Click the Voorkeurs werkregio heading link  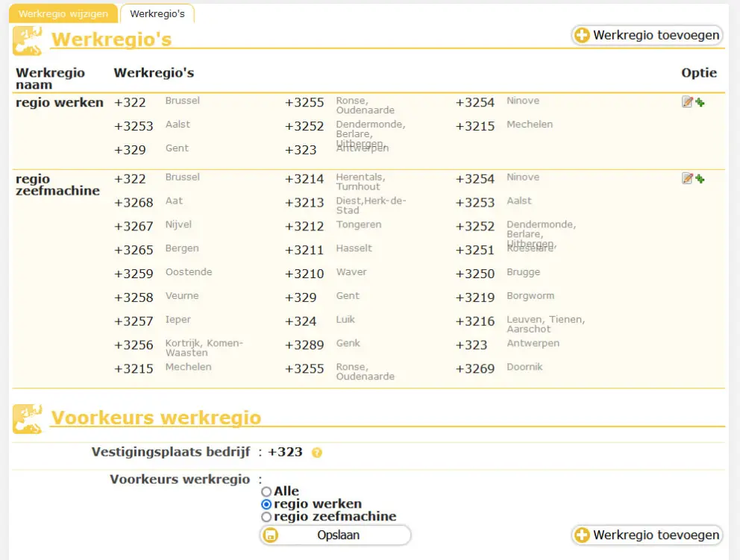(x=156, y=418)
